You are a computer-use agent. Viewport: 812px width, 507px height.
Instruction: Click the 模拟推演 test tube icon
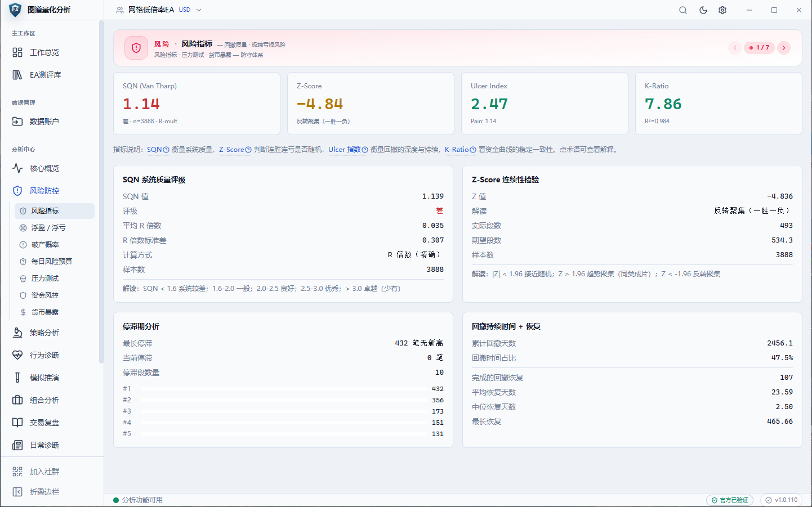point(17,378)
